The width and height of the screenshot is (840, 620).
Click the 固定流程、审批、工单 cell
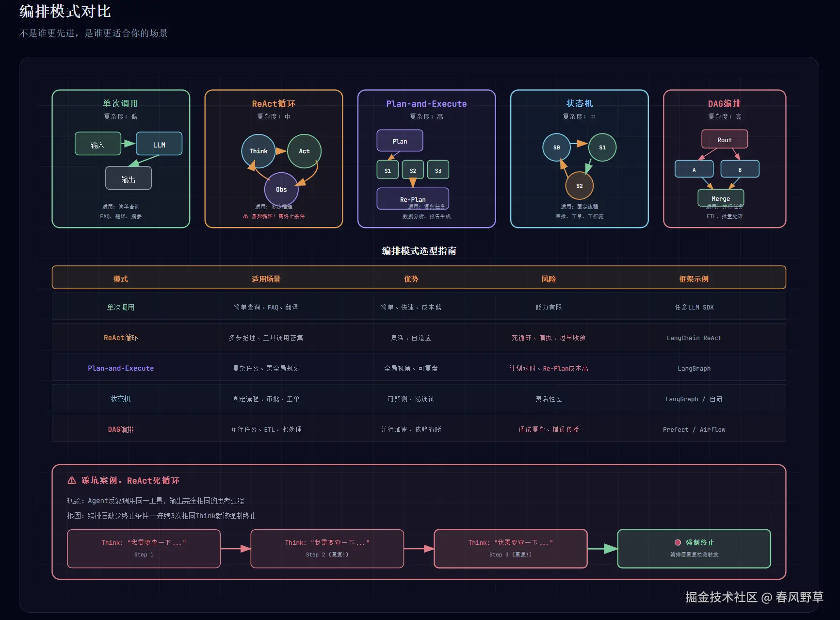pyautogui.click(x=266, y=399)
